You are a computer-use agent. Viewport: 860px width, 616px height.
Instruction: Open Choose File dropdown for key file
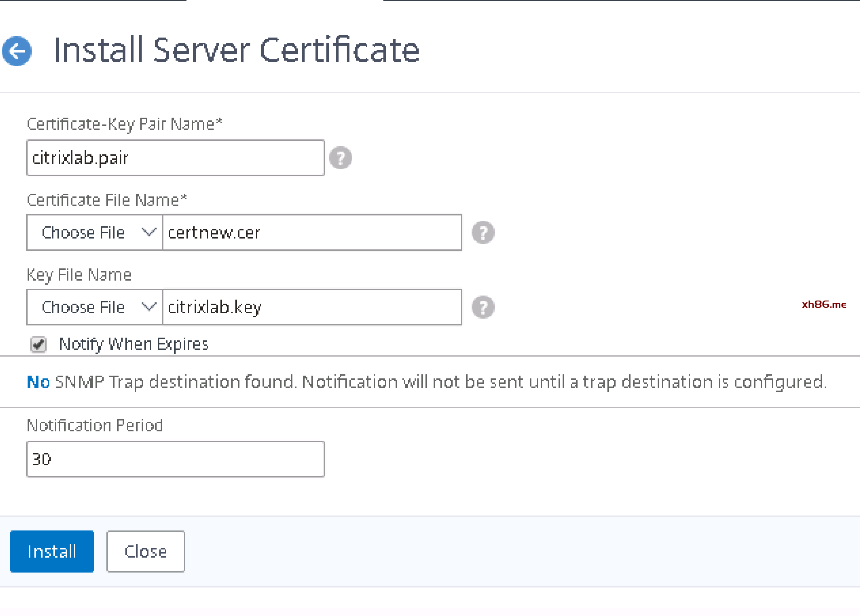point(95,307)
